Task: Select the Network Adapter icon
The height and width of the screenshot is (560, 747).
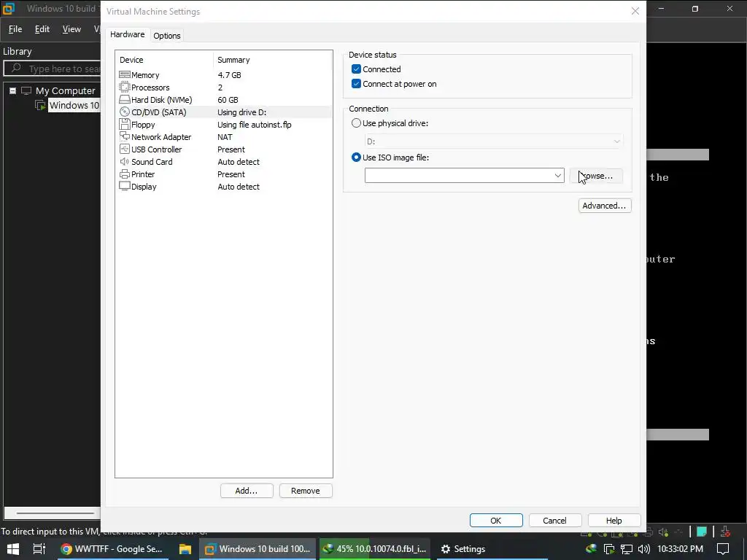Action: (124, 136)
